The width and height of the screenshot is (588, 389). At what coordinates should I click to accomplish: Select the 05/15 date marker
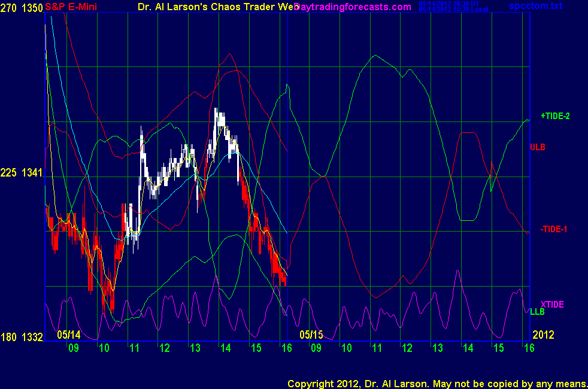tap(311, 334)
